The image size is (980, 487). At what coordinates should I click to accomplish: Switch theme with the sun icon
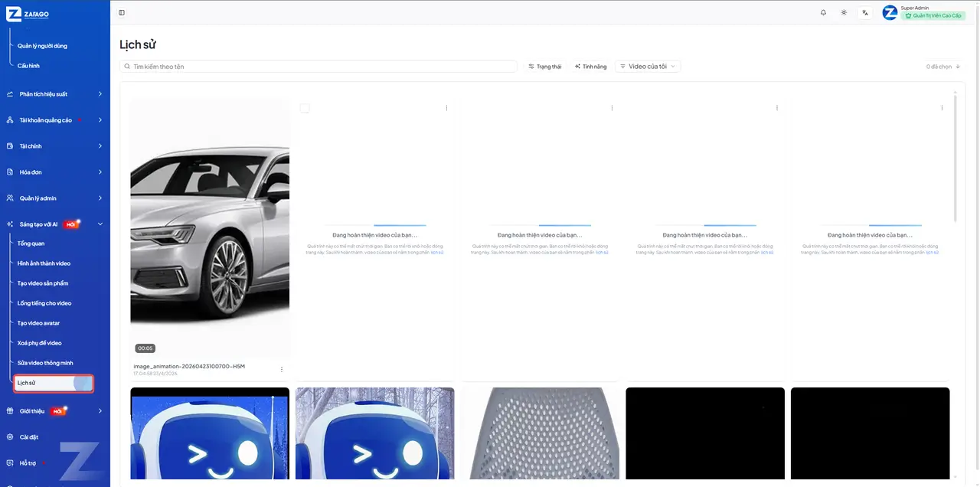click(x=844, y=12)
